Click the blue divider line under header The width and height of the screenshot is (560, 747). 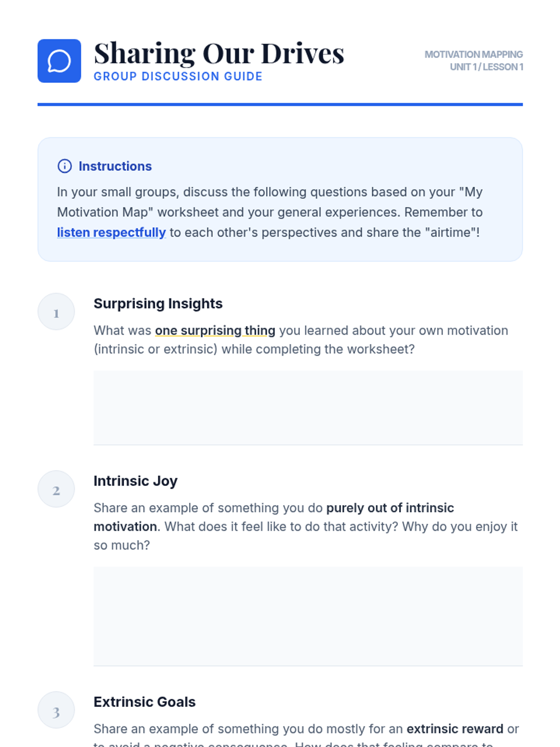point(280,105)
